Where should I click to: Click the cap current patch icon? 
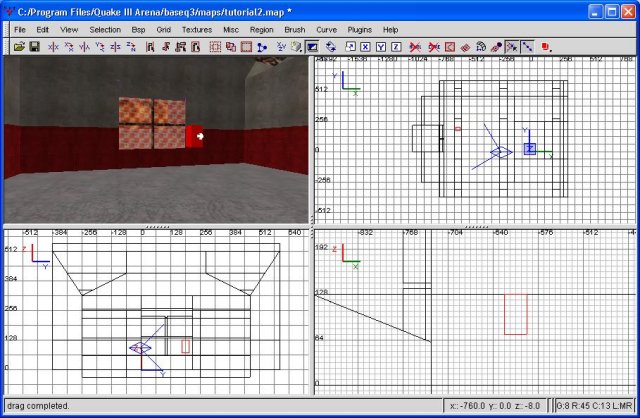(496, 47)
